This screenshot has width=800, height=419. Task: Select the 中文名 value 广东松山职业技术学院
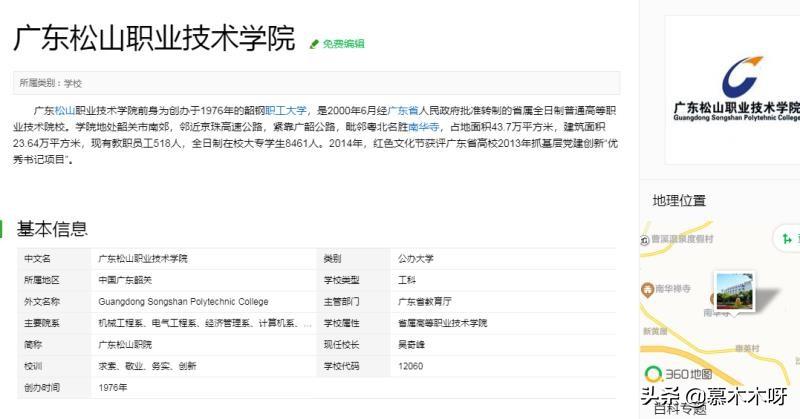[x=143, y=259]
